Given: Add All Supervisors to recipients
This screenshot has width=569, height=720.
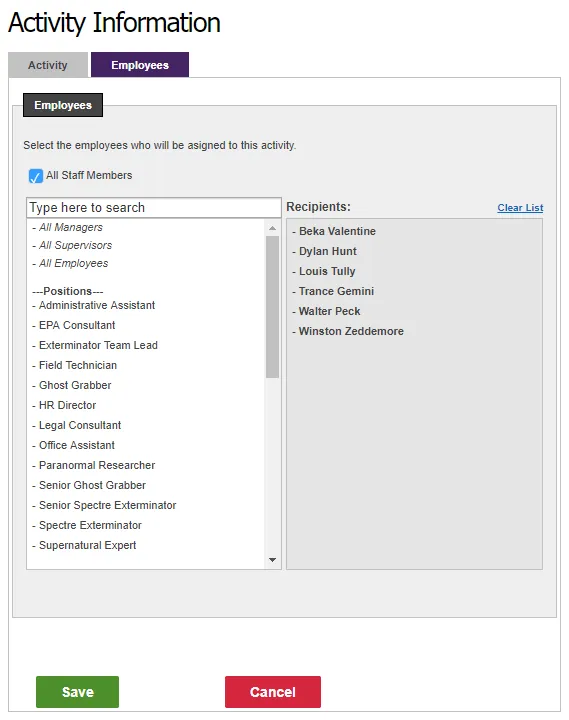Looking at the screenshot, I should tap(75, 245).
